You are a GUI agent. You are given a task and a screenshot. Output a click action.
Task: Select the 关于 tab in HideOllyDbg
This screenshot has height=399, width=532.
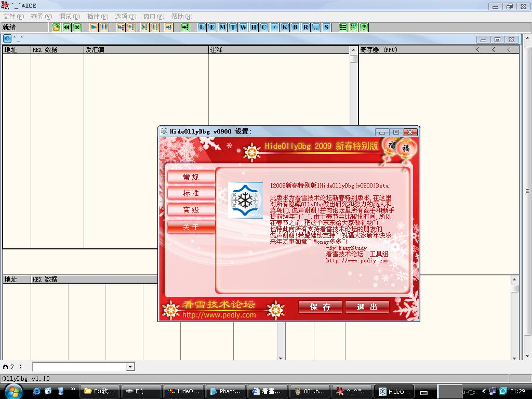click(x=191, y=227)
